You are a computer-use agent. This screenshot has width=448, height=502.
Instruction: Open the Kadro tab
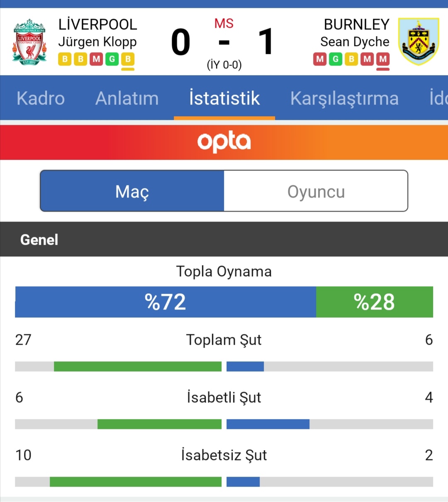point(41,98)
